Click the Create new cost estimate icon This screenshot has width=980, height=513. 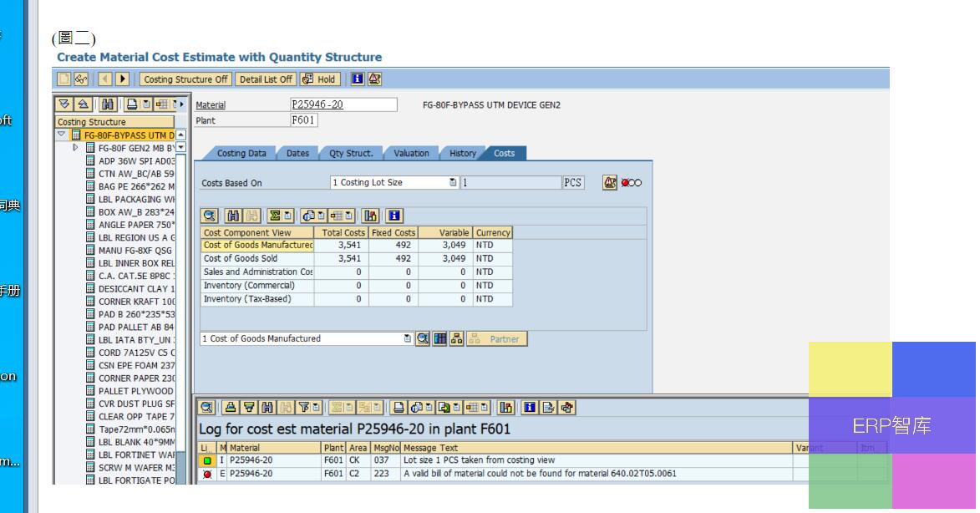tap(63, 79)
